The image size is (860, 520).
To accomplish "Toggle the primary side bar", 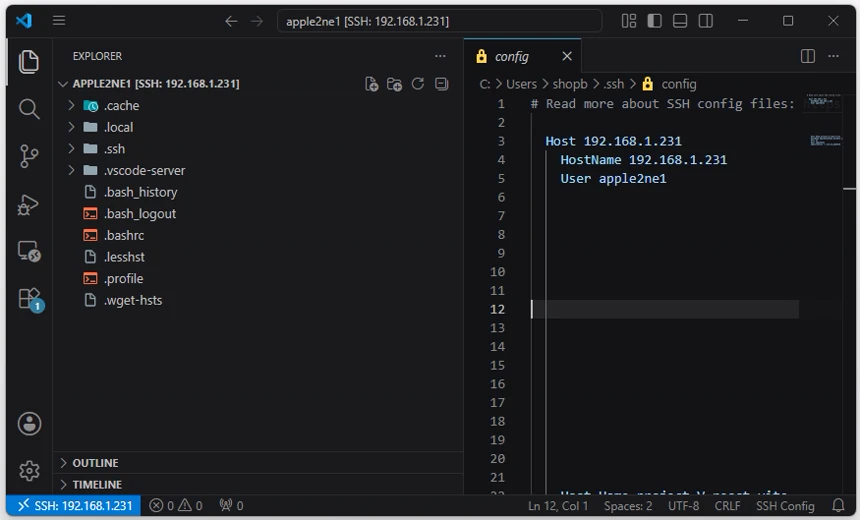I will tap(654, 21).
